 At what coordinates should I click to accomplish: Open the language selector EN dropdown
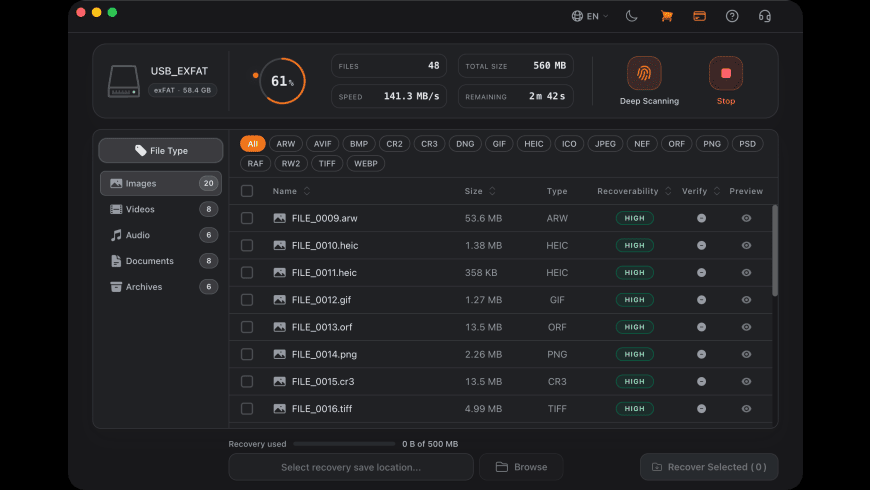pyautogui.click(x=590, y=16)
